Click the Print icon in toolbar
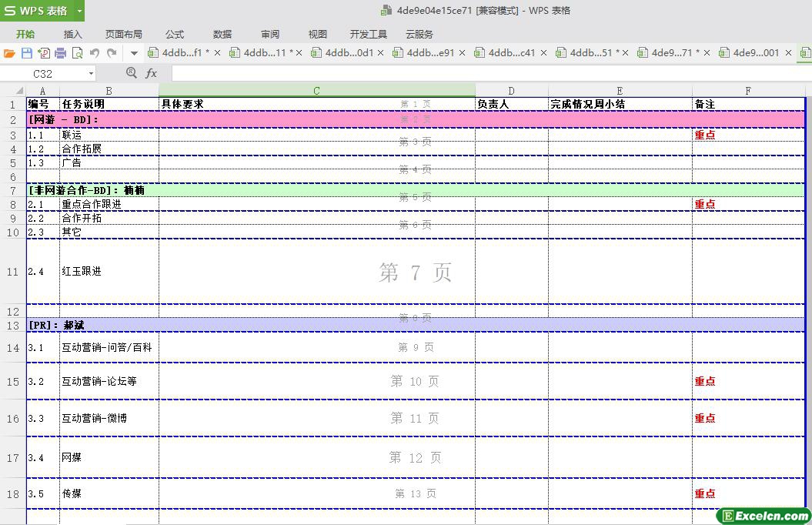 click(60, 53)
